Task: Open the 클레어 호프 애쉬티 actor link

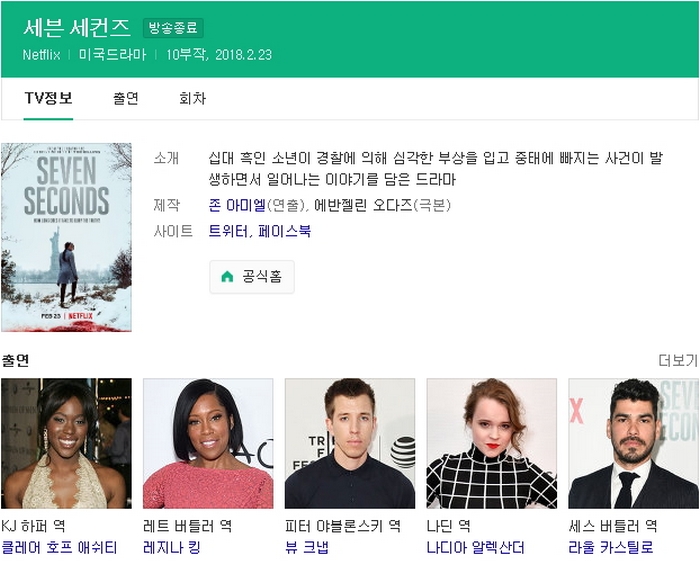Action: [59, 547]
